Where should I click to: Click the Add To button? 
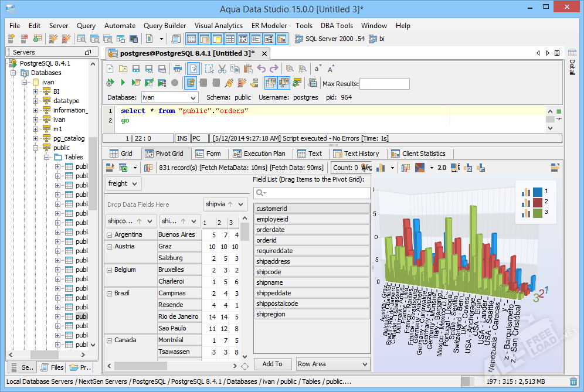click(x=272, y=364)
